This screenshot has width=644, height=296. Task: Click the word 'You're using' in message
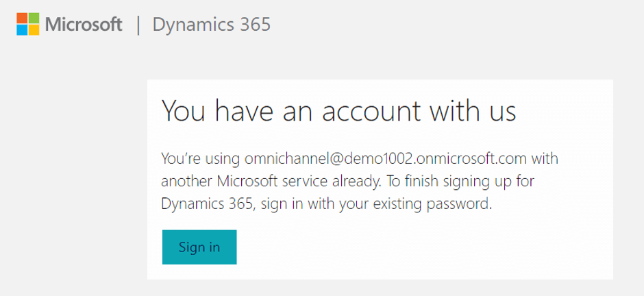click(x=201, y=159)
